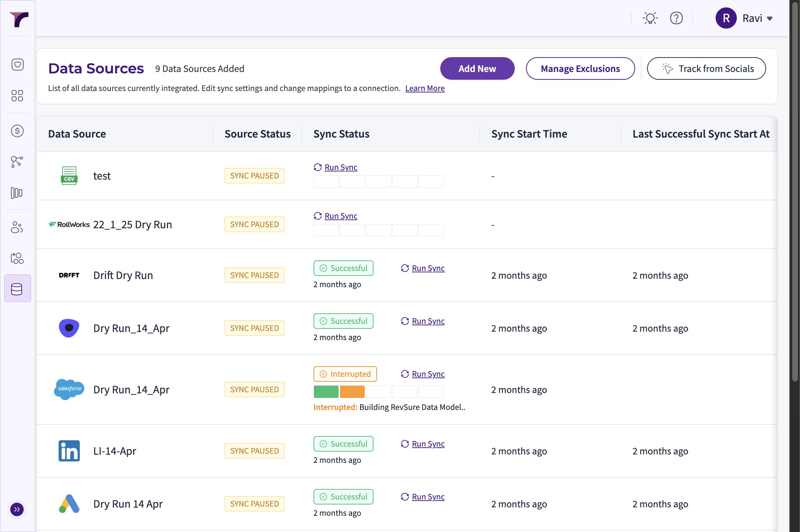Open the people/users sidebar icon
Viewport: 800px width, 532px height.
pos(17,228)
